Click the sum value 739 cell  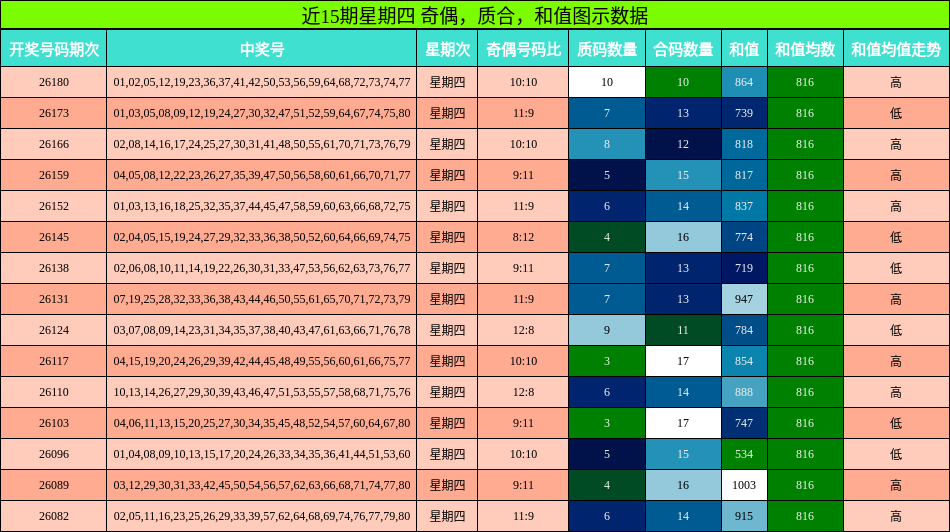click(x=744, y=113)
